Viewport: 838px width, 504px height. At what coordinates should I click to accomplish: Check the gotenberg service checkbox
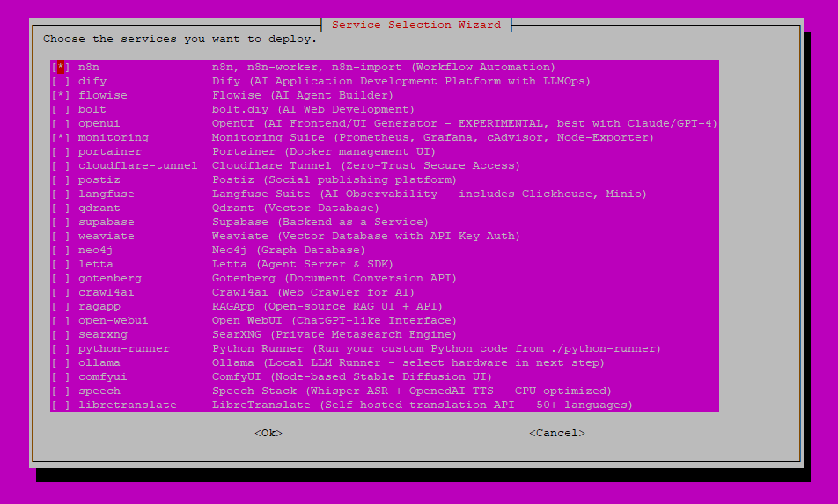tap(61, 278)
